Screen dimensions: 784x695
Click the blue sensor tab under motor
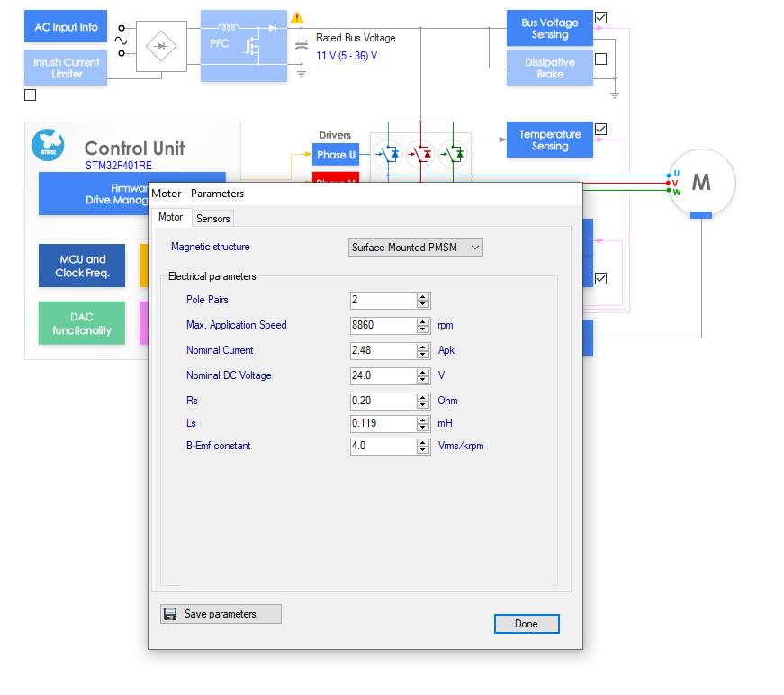[x=701, y=215]
